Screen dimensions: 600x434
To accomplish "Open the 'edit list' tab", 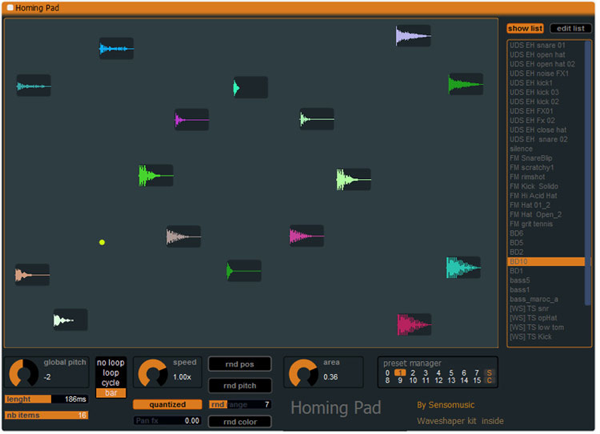I will [x=570, y=28].
